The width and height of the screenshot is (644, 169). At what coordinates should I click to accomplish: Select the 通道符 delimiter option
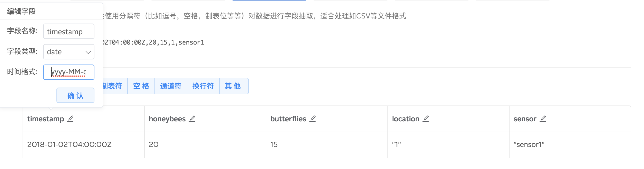tap(171, 86)
